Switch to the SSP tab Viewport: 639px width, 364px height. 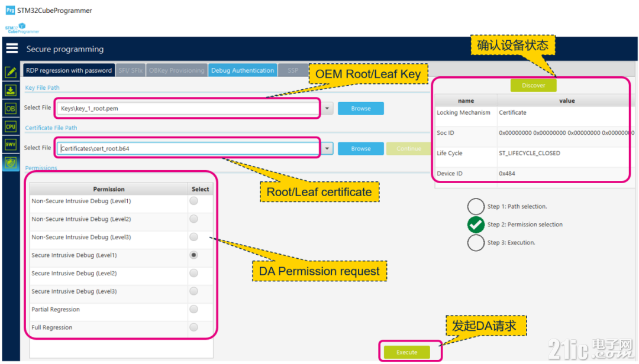click(x=293, y=70)
